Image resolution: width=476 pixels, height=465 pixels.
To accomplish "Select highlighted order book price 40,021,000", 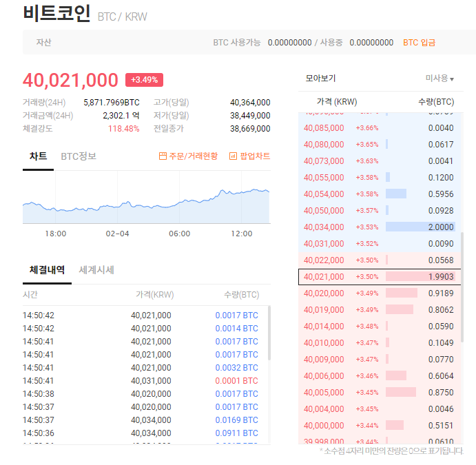I will pyautogui.click(x=324, y=276).
